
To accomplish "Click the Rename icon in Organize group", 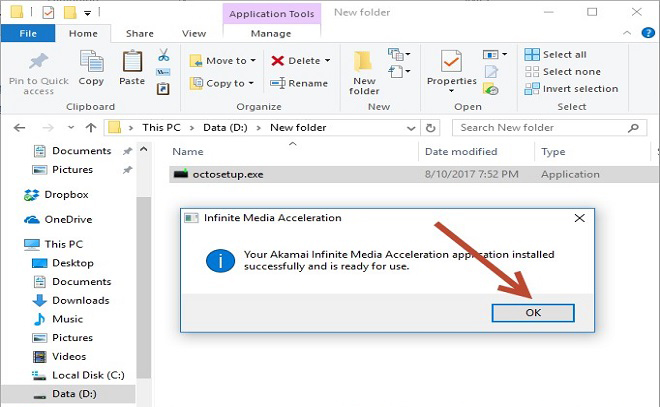I will click(x=278, y=83).
